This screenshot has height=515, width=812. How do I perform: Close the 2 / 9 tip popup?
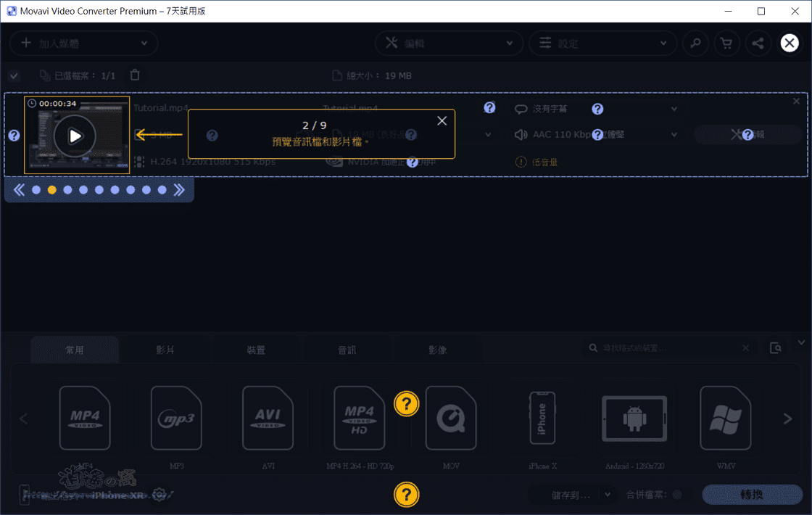pyautogui.click(x=442, y=120)
